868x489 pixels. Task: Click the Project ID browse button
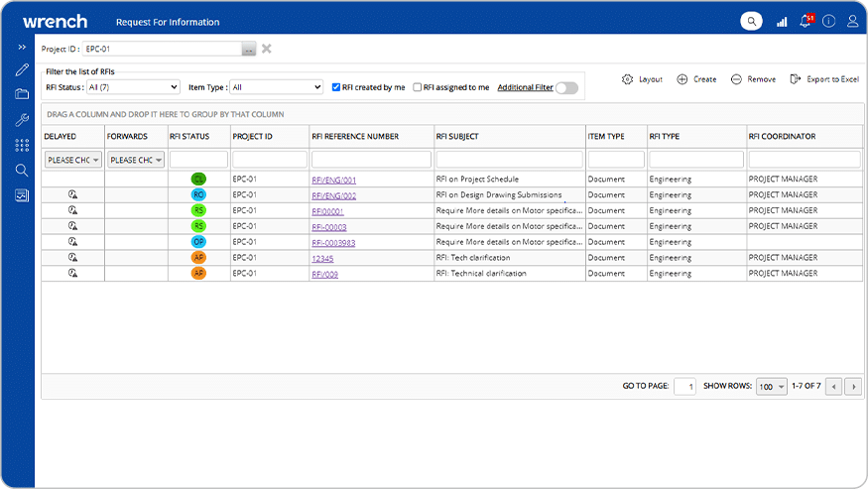tap(249, 50)
